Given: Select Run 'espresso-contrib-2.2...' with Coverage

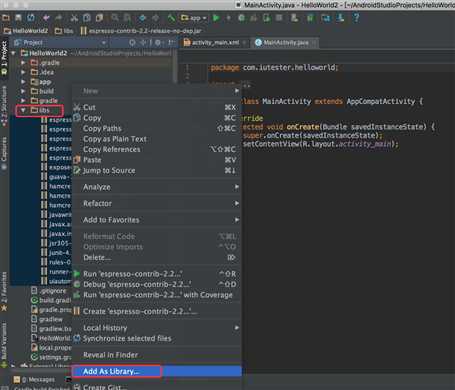Looking at the screenshot, I should [157, 295].
